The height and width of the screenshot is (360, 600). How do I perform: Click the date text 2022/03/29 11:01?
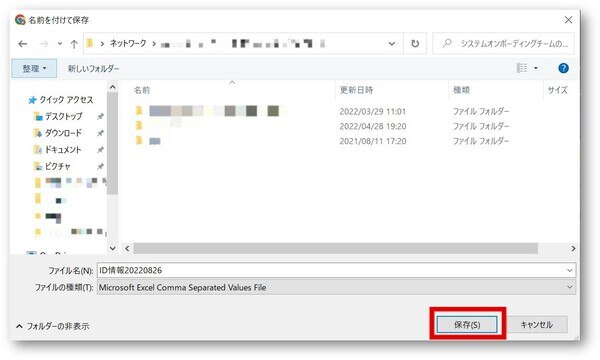(373, 112)
